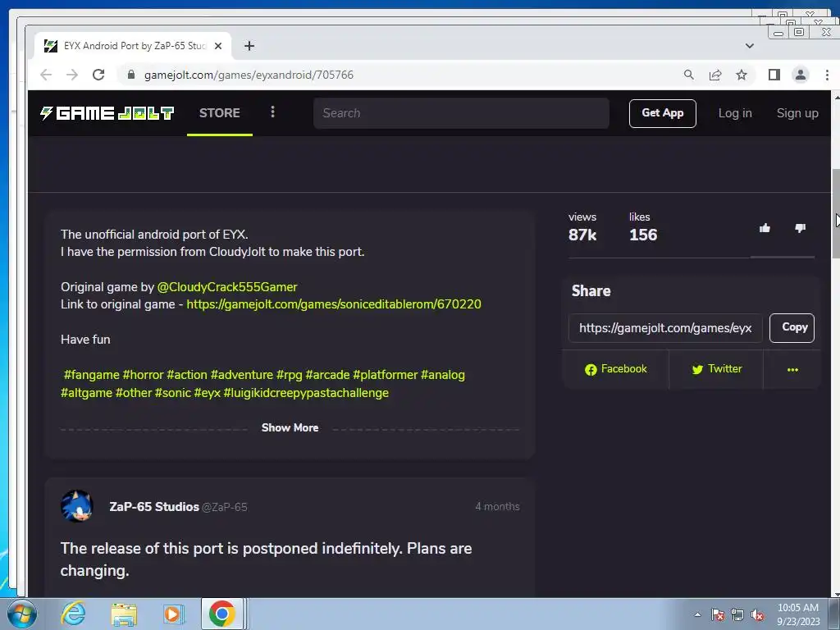Image resolution: width=840 pixels, height=630 pixels.
Task: Open the three-dot menu beside STORE
Action: (272, 112)
